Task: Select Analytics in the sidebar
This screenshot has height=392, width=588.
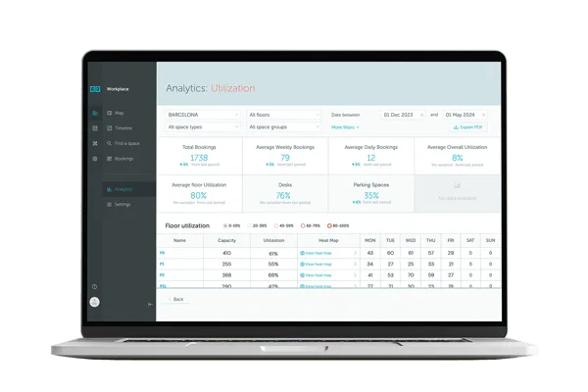Action: coord(128,189)
